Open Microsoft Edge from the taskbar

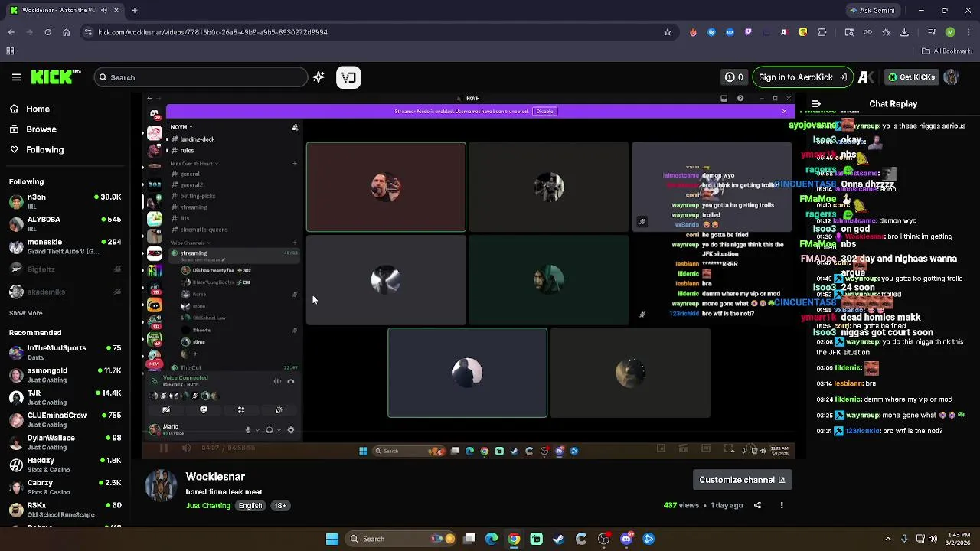(492, 539)
